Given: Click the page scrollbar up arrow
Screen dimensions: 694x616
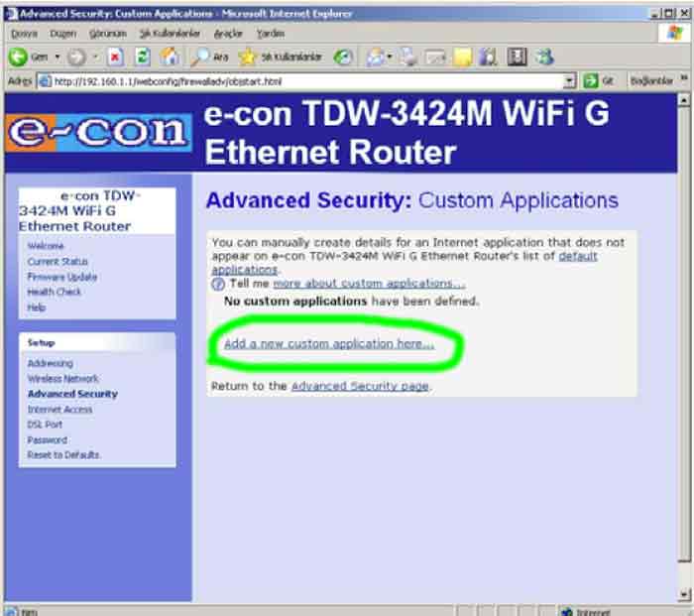Looking at the screenshot, I should [x=684, y=100].
